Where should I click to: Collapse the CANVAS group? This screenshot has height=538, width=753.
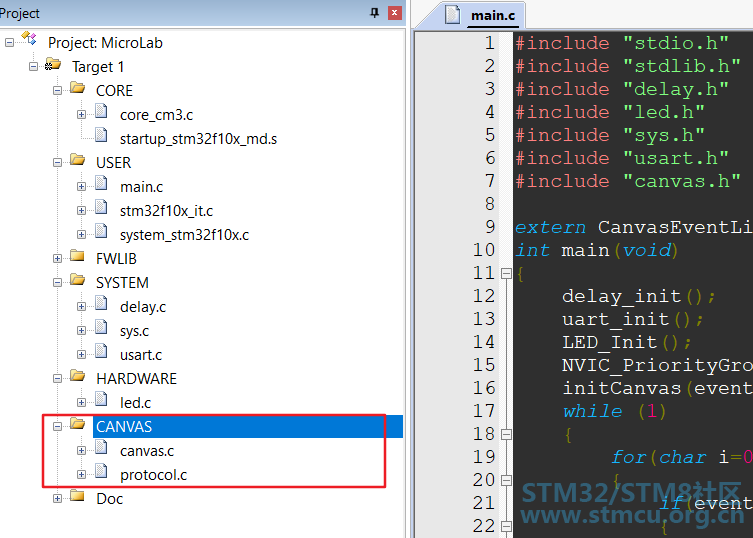click(57, 427)
